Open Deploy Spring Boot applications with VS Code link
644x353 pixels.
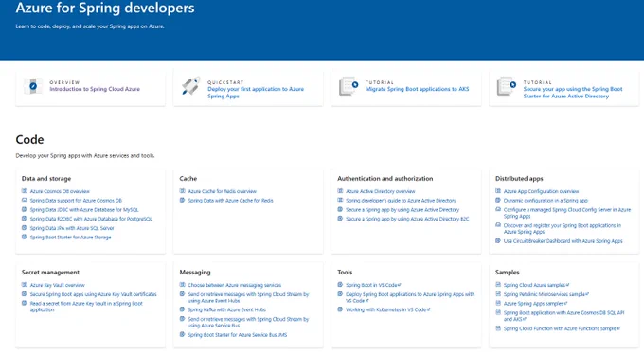pos(410,297)
